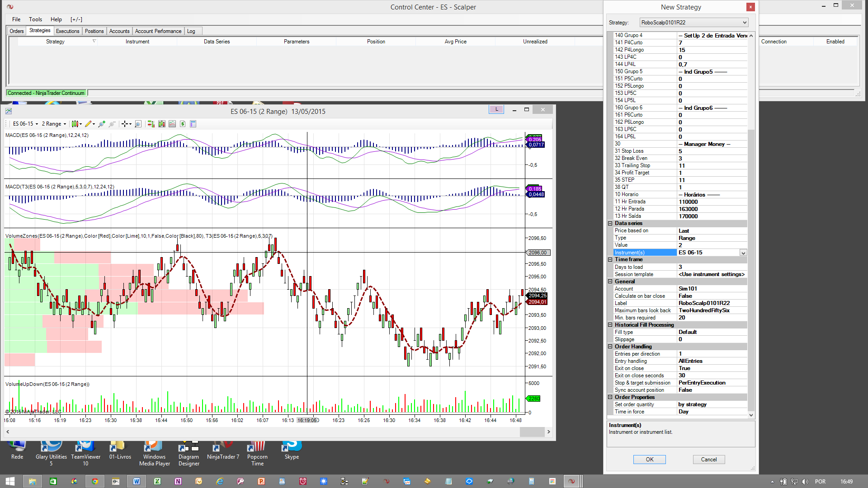
Task: Select the drawing tools pencil icon
Action: click(89, 124)
